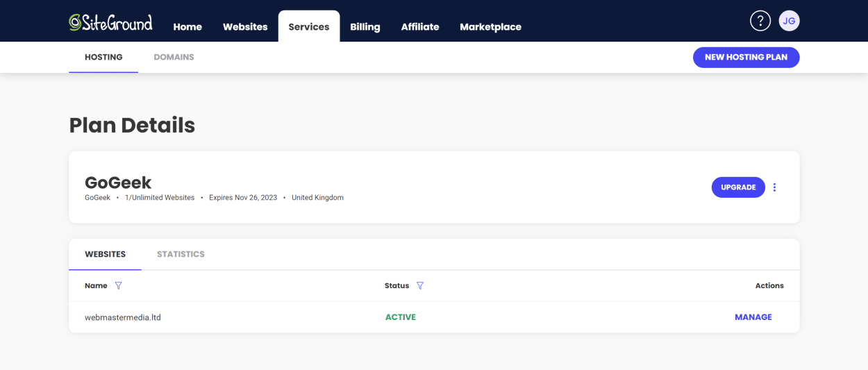Select the Services menu tab
This screenshot has height=370, width=868.
[x=309, y=26]
